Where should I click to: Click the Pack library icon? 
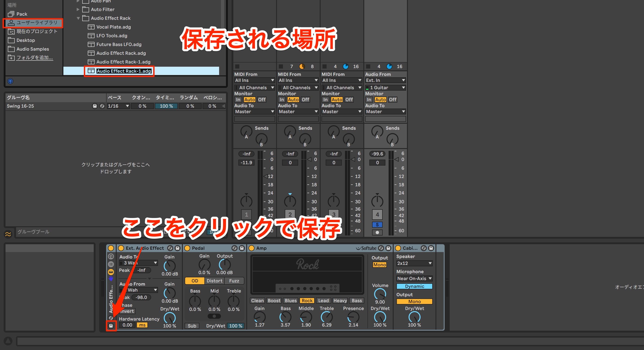coord(11,14)
